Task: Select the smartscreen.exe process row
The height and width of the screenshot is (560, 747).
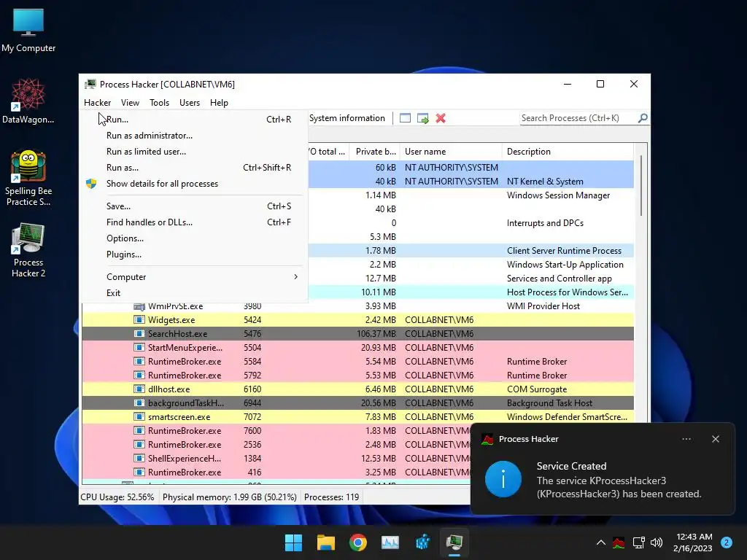Action: (x=357, y=416)
